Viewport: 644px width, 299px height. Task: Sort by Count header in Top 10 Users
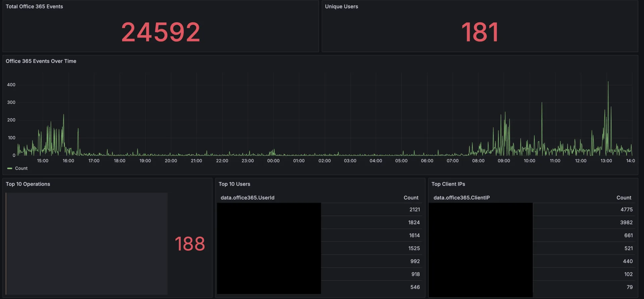click(x=411, y=198)
